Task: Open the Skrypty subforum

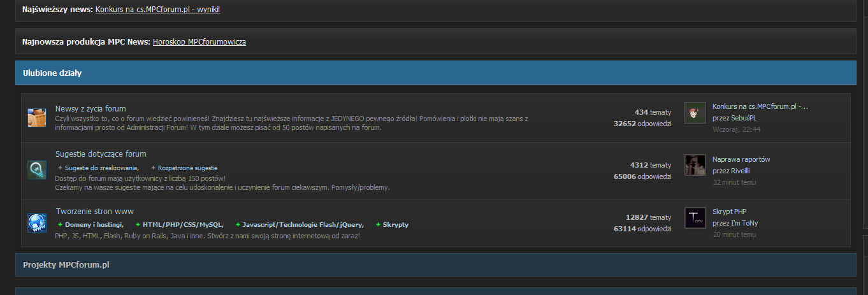Action: pyautogui.click(x=396, y=225)
